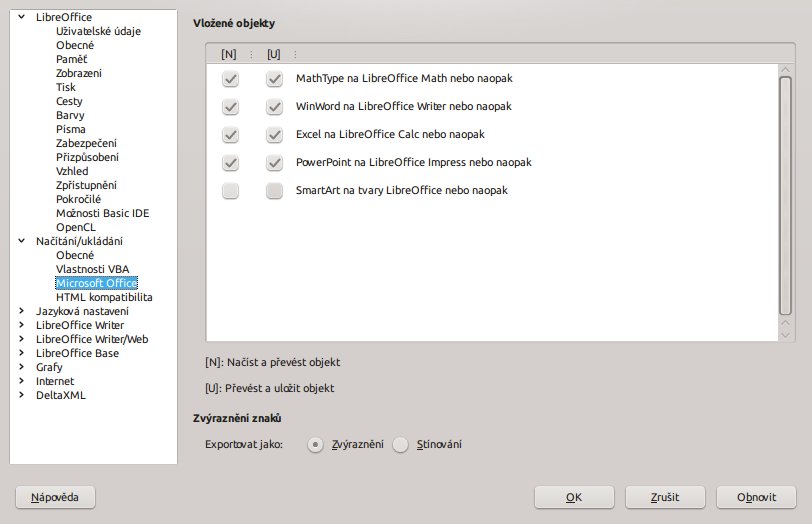Click the [U] column header
The height and width of the screenshot is (524, 812).
click(x=274, y=54)
